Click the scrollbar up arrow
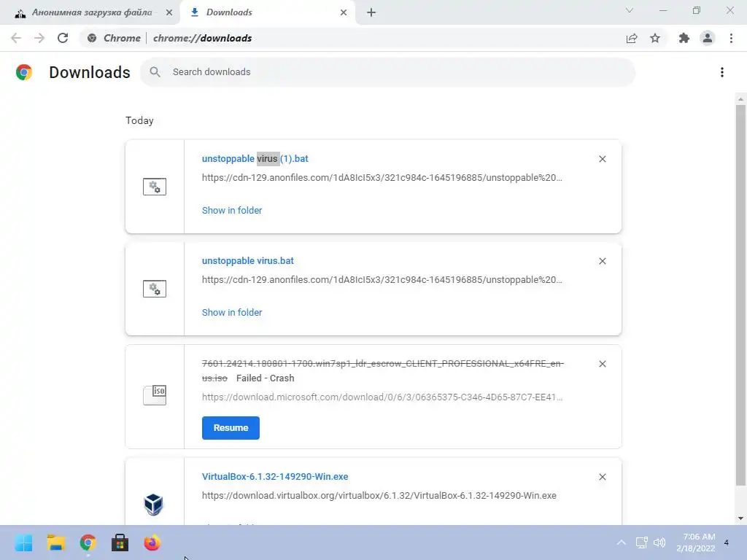The height and width of the screenshot is (560, 747). [x=740, y=99]
